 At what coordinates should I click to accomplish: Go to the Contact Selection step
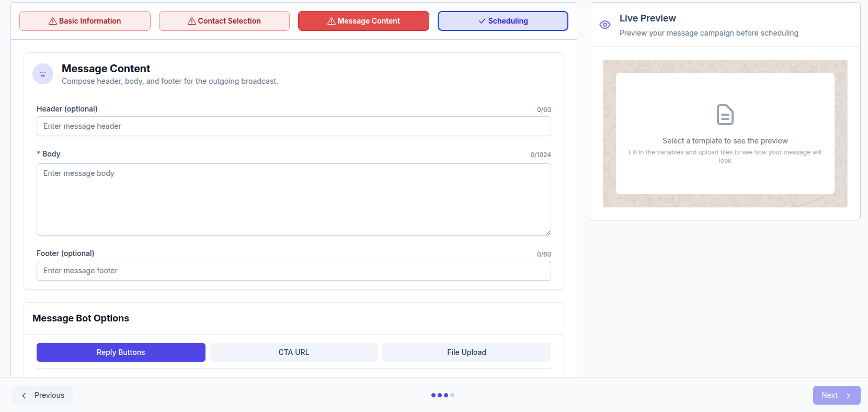(x=224, y=21)
